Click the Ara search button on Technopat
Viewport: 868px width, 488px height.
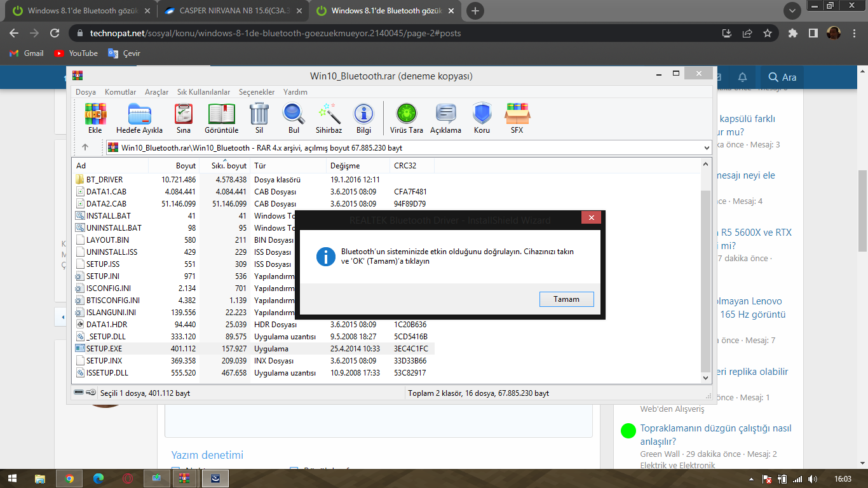tap(782, 77)
